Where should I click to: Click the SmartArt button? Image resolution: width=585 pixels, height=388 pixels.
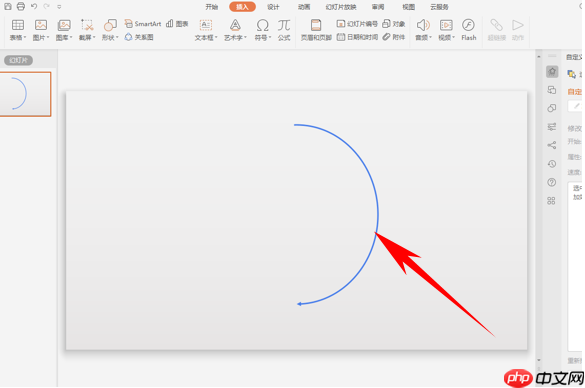coord(143,24)
